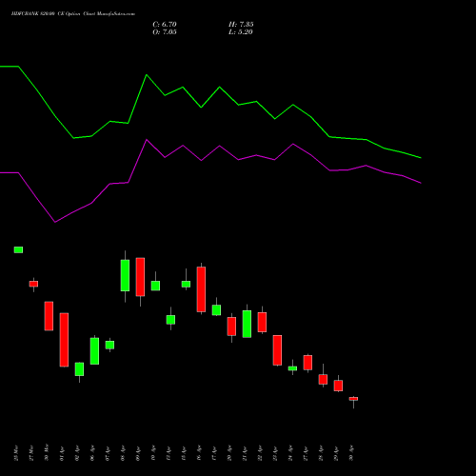
Task: Select the green candle above 21 Apr
Action: coord(247,324)
